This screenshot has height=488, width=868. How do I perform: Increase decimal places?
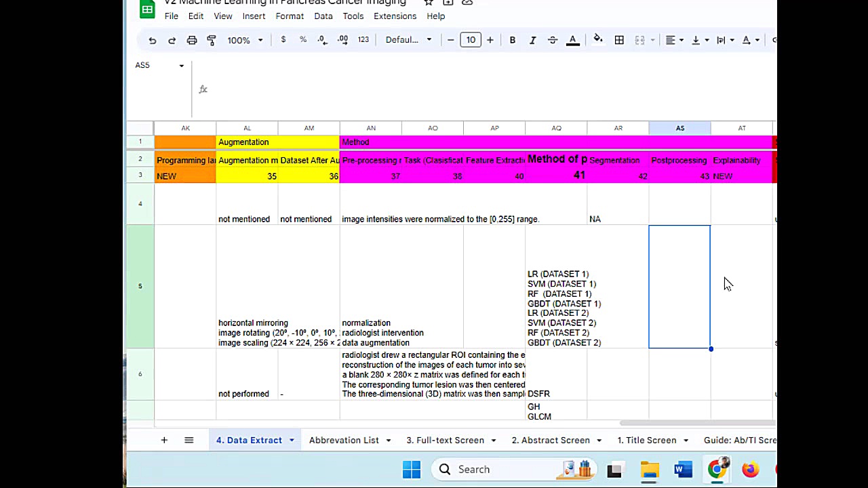(342, 40)
